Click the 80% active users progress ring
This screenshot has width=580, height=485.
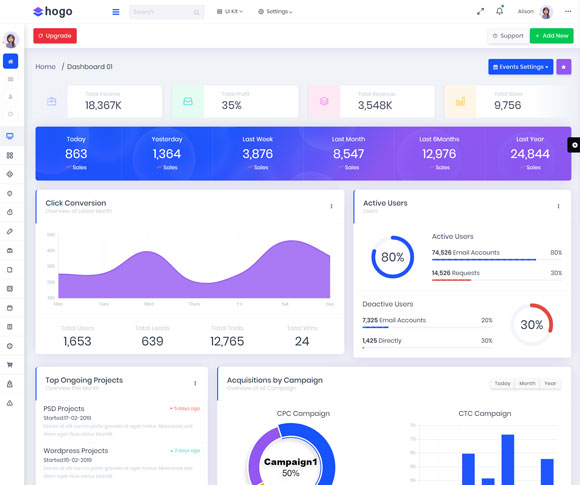pos(392,257)
